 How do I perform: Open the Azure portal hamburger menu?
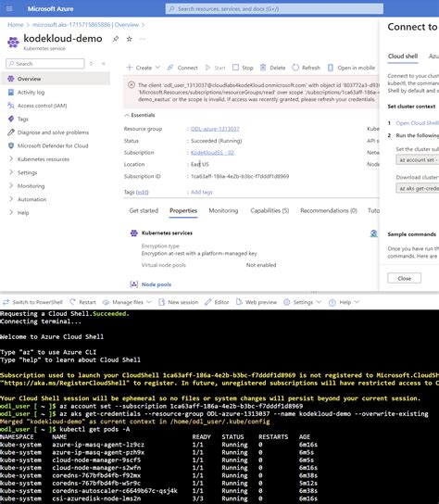click(9, 8)
